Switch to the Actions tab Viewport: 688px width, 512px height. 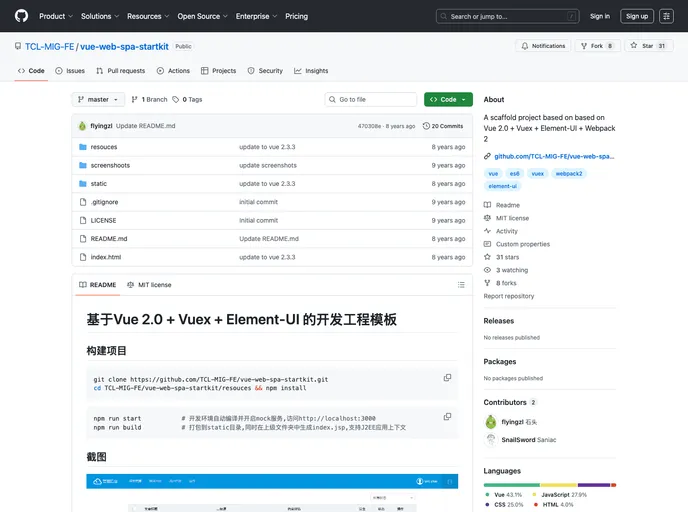point(173,71)
